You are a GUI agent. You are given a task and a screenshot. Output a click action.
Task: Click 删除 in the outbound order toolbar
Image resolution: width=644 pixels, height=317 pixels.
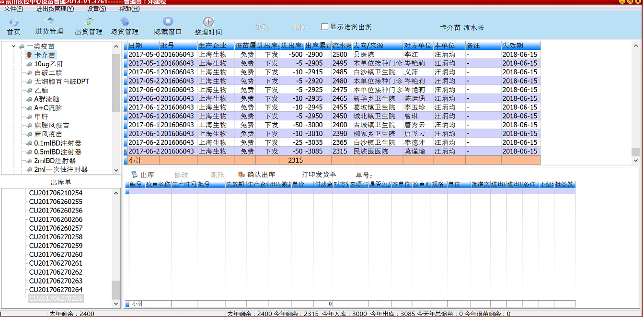pyautogui.click(x=218, y=175)
